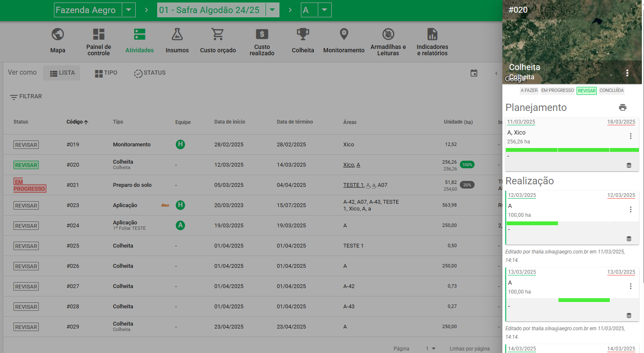Switch view to STATUS tab
The image size is (644, 353).
[x=150, y=73]
